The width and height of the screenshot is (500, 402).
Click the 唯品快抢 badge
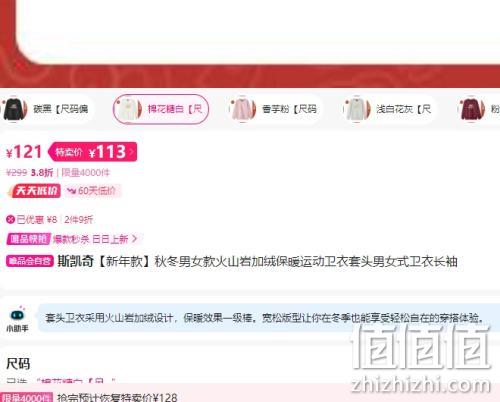(29, 239)
